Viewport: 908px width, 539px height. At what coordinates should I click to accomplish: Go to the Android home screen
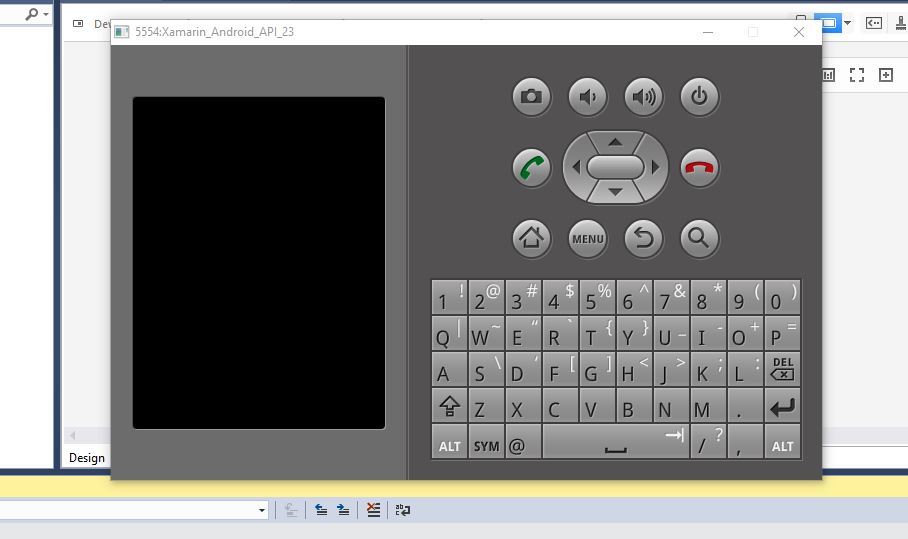point(531,238)
